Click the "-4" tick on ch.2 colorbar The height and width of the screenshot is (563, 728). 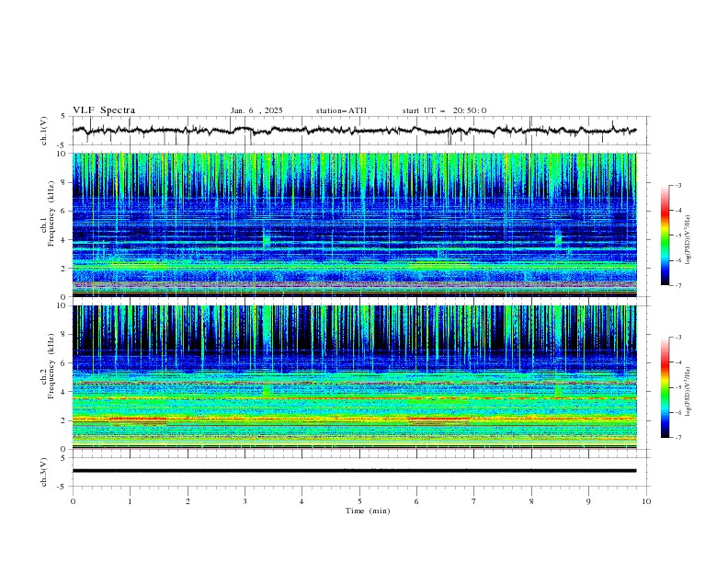tap(677, 362)
